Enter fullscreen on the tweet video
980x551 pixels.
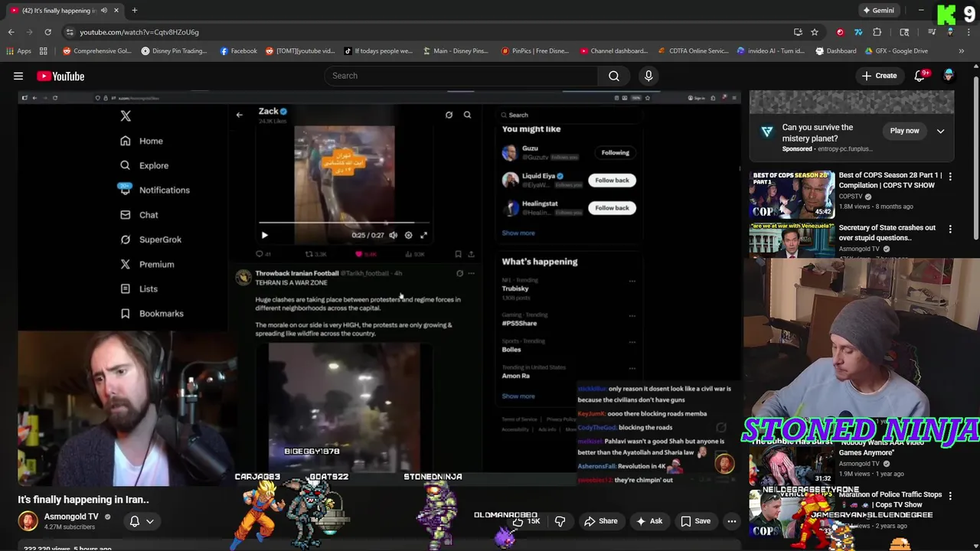(x=423, y=236)
